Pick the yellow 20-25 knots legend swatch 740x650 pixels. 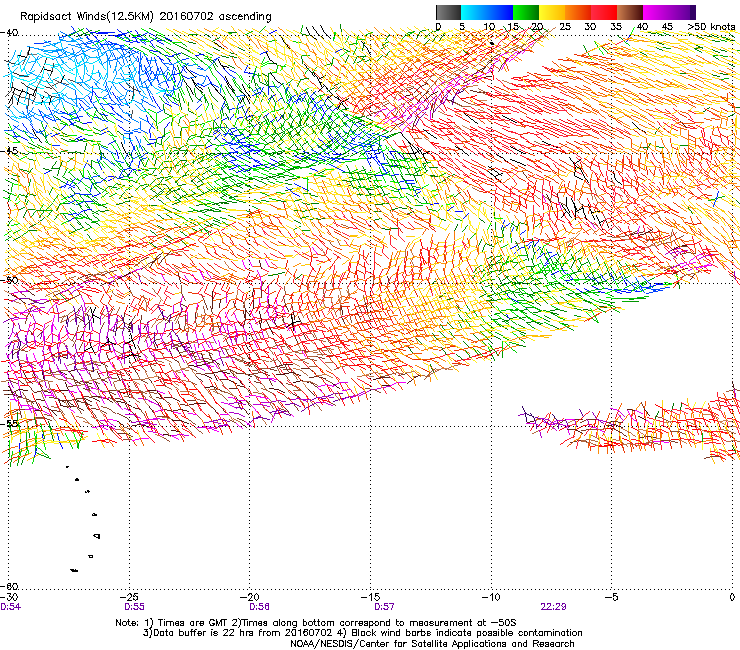pos(552,13)
